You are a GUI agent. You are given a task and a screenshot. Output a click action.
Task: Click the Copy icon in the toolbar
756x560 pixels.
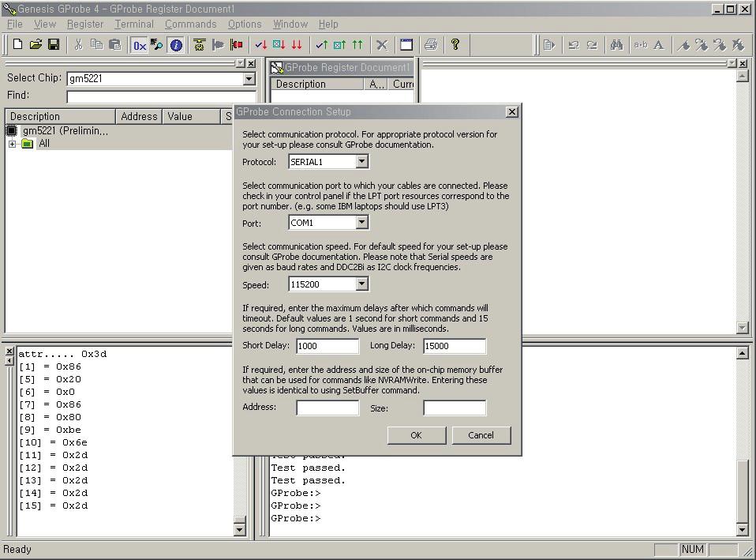pos(97,45)
